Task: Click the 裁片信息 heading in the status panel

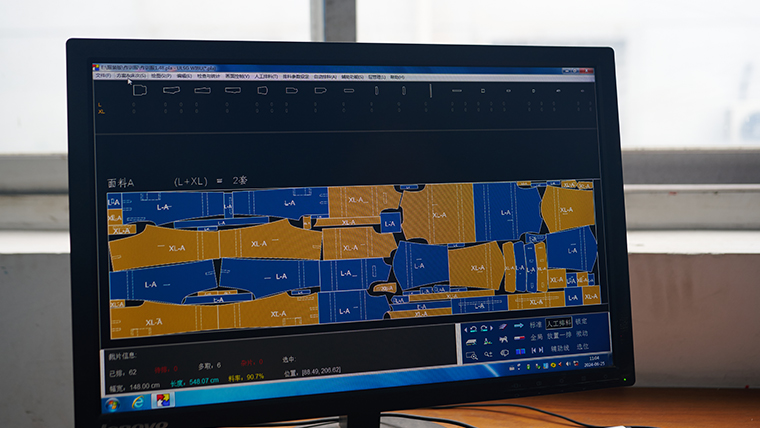Action: [122, 356]
